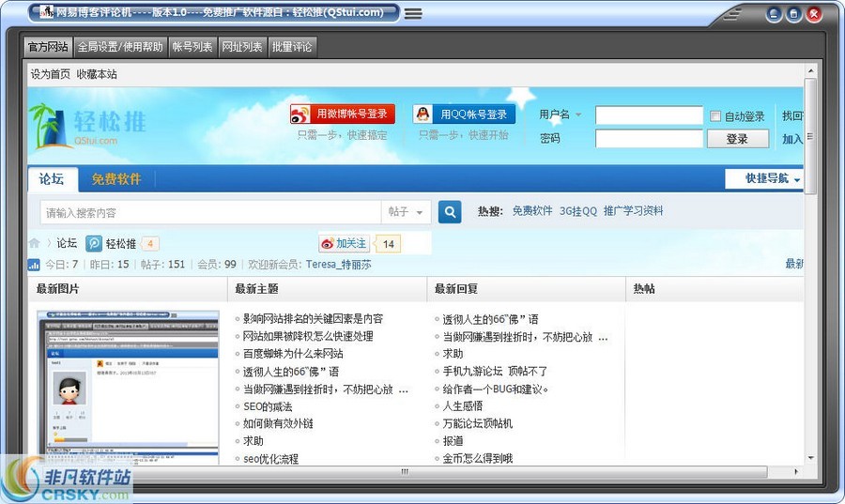
Task: Click the Weibo 加关注 follow button
Action: (344, 243)
